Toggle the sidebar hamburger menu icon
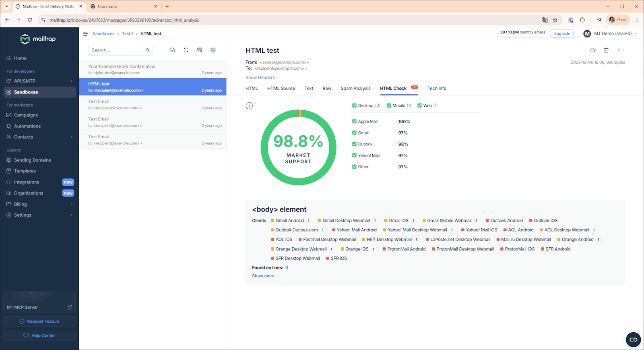The width and height of the screenshot is (644, 350). point(85,33)
